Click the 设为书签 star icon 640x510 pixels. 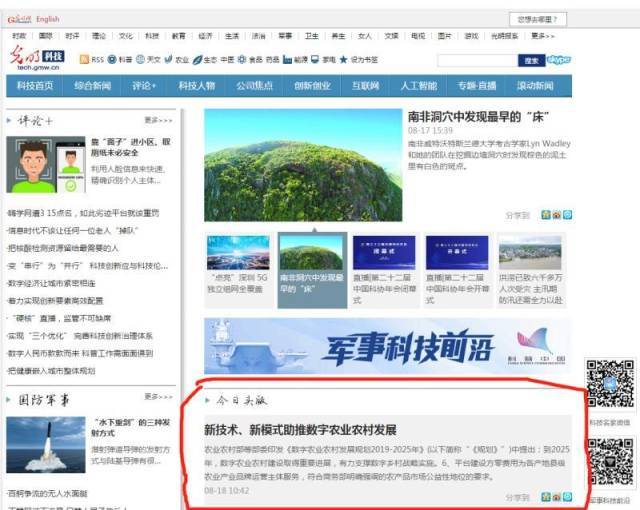click(x=342, y=60)
